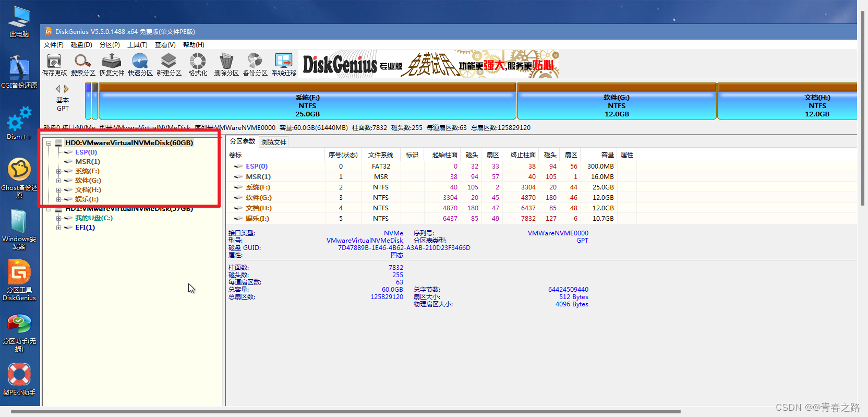Select 系统(F:) in the disk tree
This screenshot has height=417, width=868.
pyautogui.click(x=87, y=171)
